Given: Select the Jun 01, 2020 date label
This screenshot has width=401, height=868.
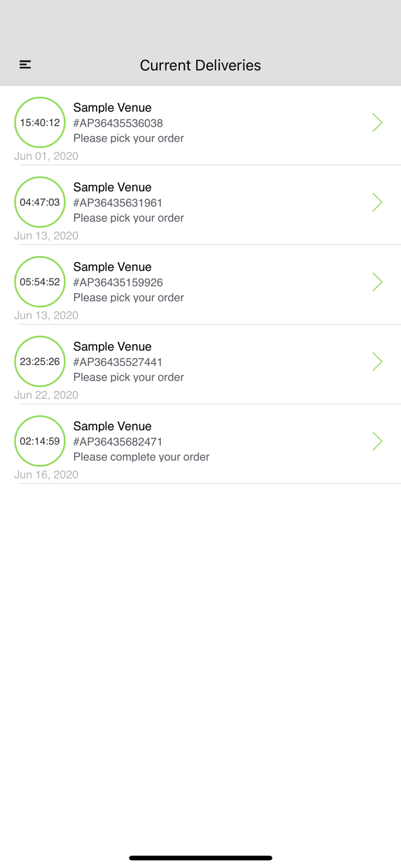Looking at the screenshot, I should 46,156.
